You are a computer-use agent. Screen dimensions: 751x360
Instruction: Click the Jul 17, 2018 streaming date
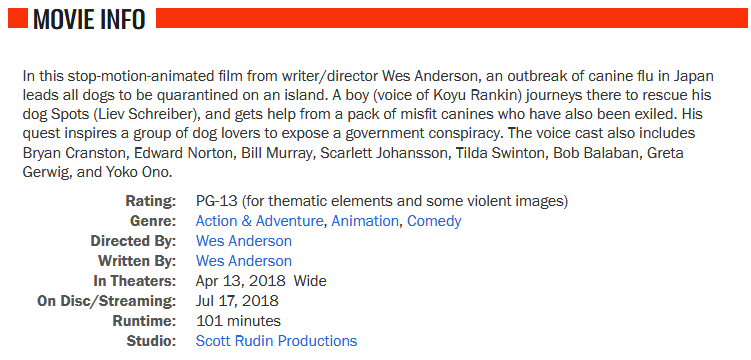coord(237,301)
